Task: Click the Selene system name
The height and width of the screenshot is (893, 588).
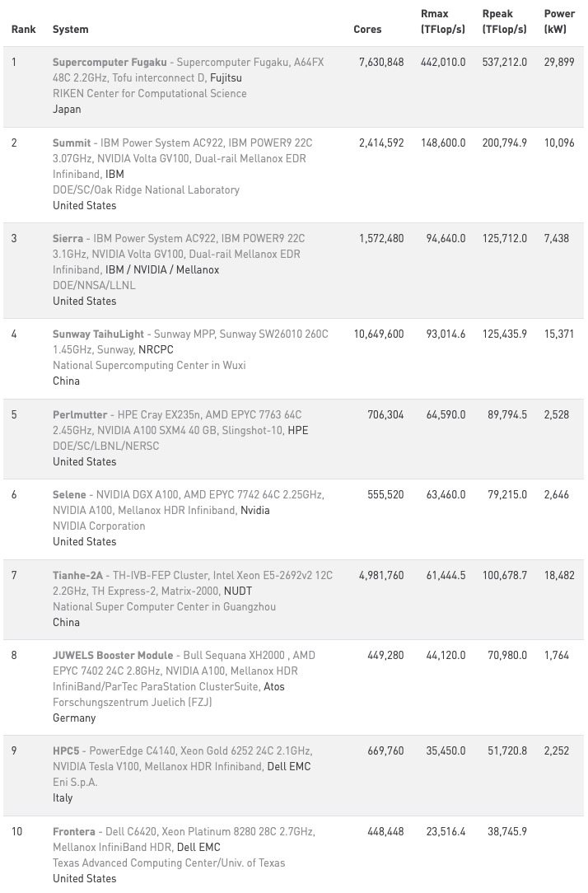Action: (x=69, y=495)
